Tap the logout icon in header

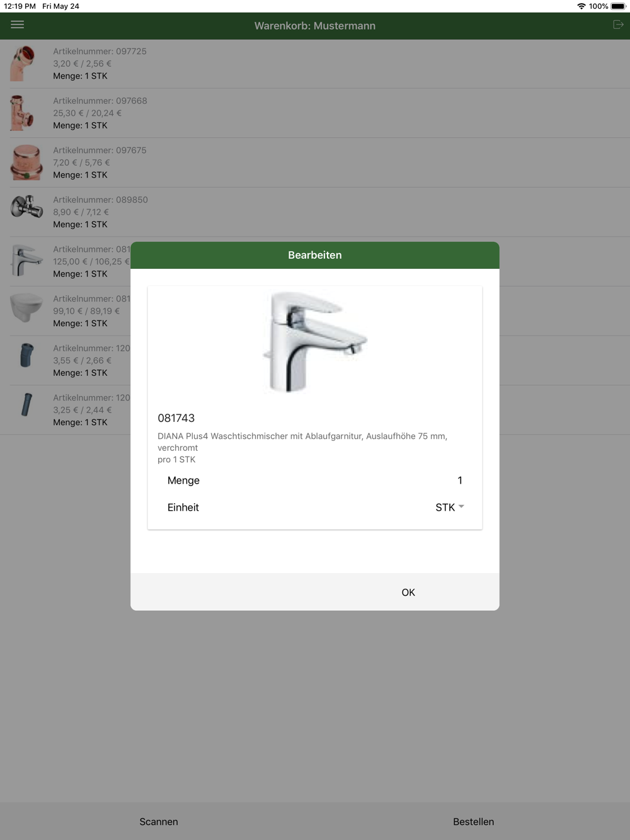coord(618,25)
